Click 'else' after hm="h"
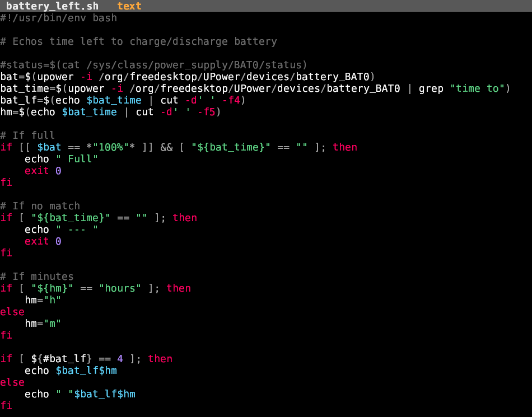 point(12,312)
